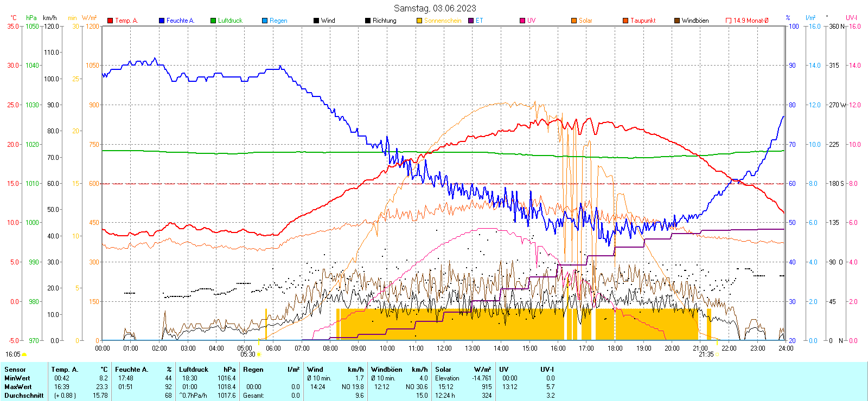The height and width of the screenshot is (401, 868).
Task: Click the blue Feuchte A. legend square
Action: coord(162,21)
